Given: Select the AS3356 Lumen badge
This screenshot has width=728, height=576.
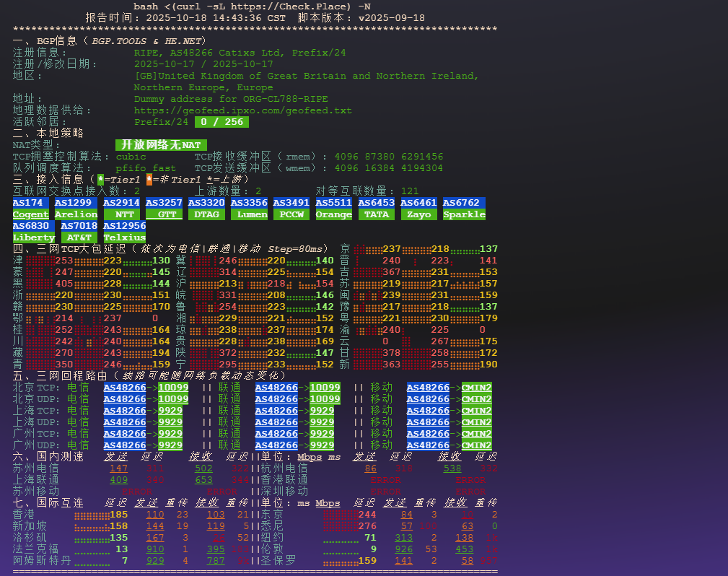Looking at the screenshot, I should click(x=249, y=209).
